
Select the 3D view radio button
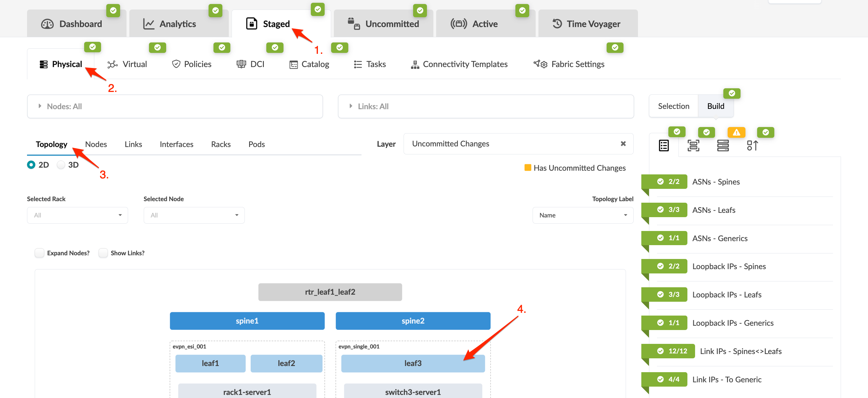point(61,165)
